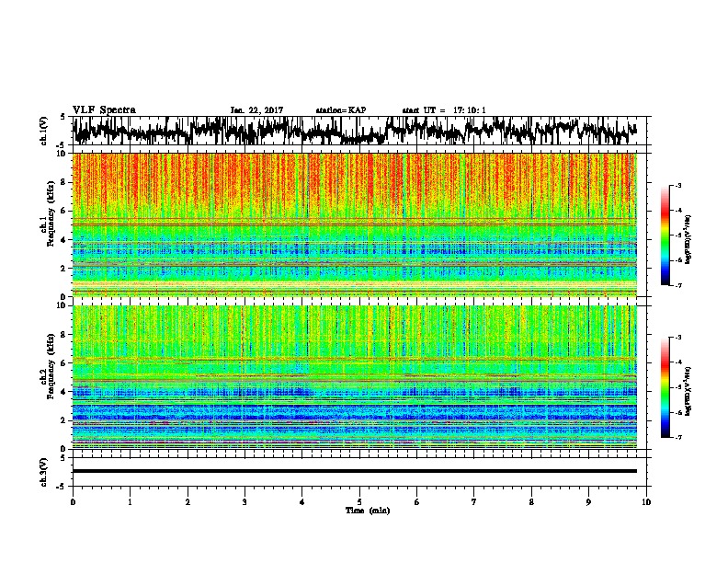Click the ch.1 "Frequency (kHz)" axis label

(x=51, y=214)
